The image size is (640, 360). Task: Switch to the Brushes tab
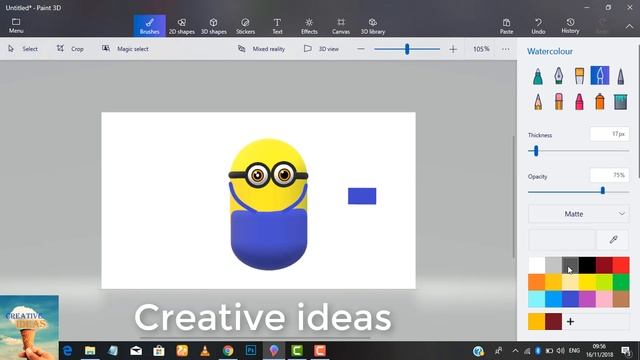pos(149,26)
